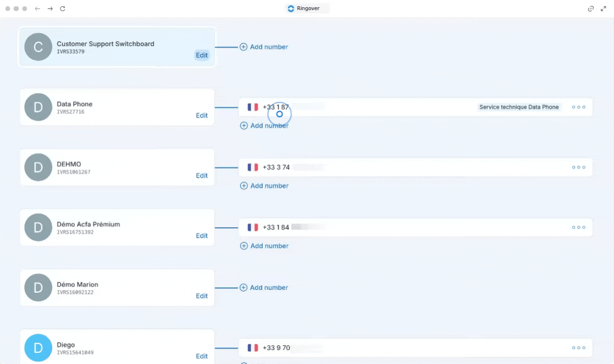This screenshot has height=364, width=614.
Task: Click IVRS33579 identifier
Action: (70, 52)
